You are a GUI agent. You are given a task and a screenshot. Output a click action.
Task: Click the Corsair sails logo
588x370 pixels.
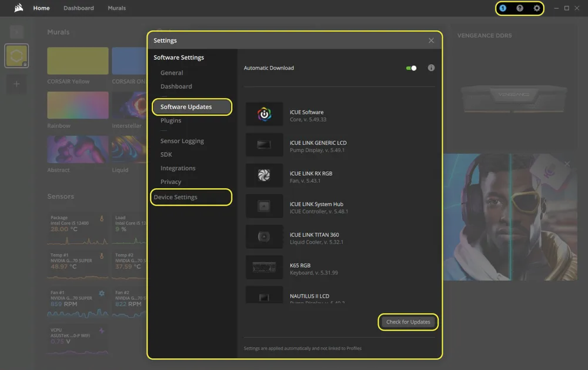pyautogui.click(x=18, y=8)
